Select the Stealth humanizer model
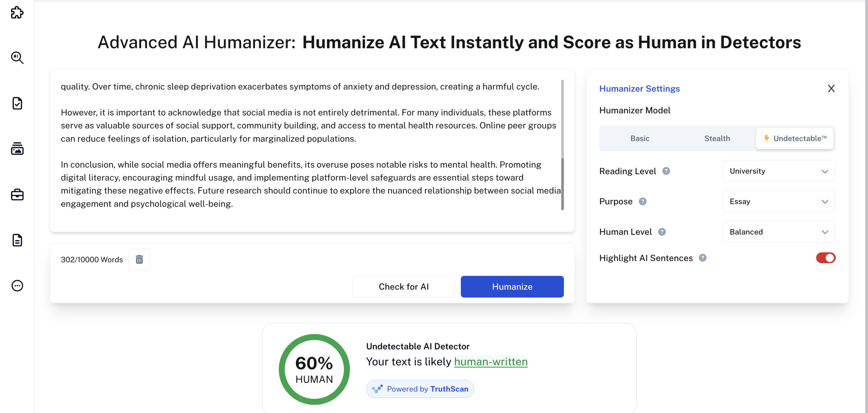The image size is (868, 413). [717, 138]
